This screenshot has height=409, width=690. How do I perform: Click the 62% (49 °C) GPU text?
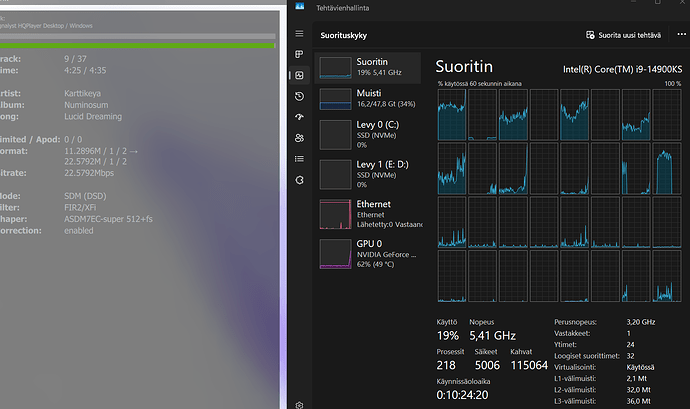coord(375,264)
